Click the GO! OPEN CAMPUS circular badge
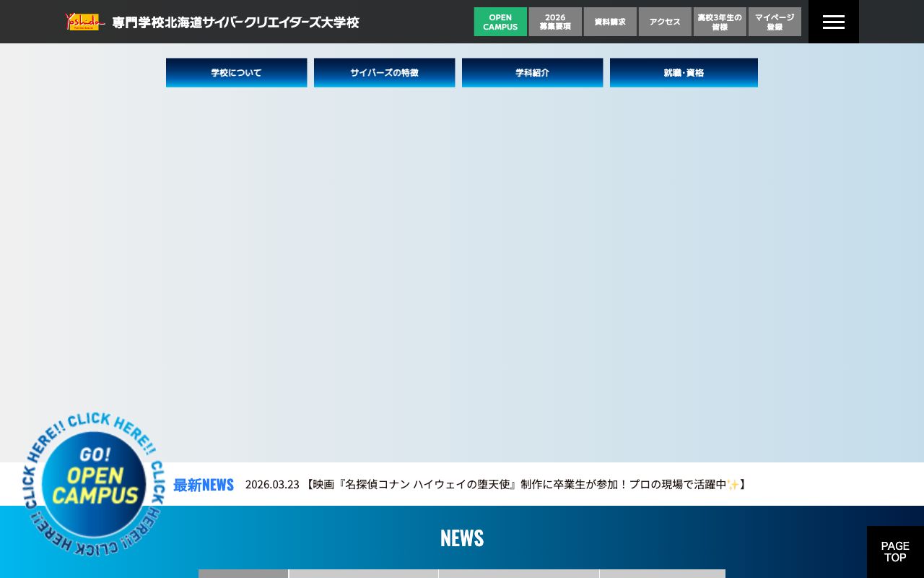The image size is (924, 578). (94, 484)
